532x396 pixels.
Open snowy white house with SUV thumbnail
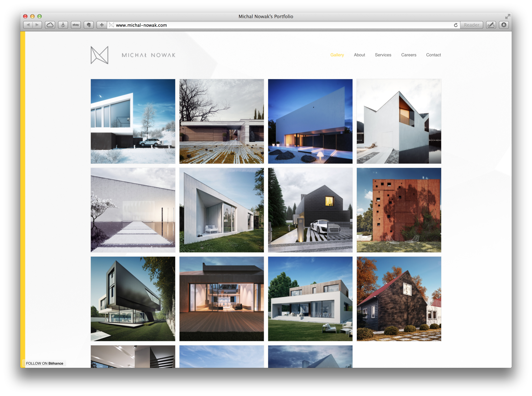pyautogui.click(x=133, y=121)
